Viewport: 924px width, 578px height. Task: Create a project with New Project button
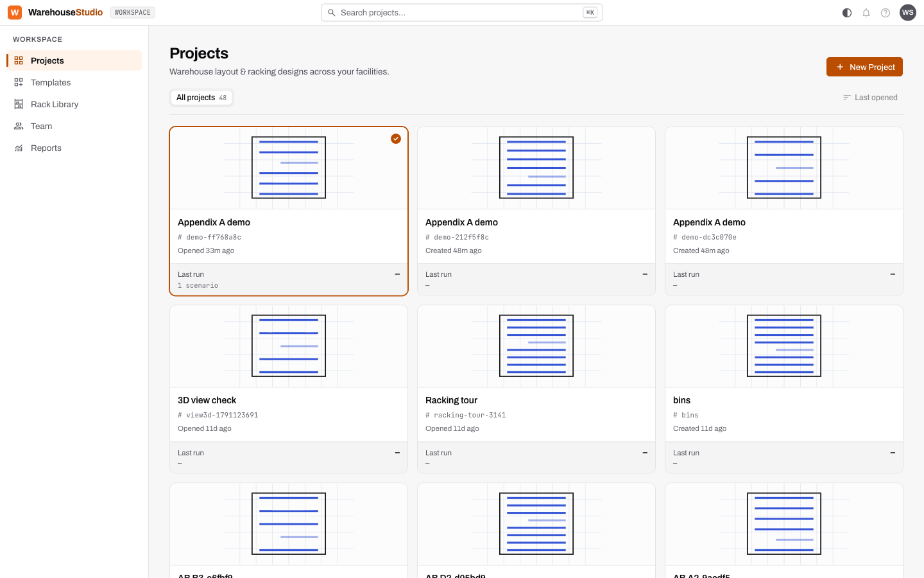[864, 67]
